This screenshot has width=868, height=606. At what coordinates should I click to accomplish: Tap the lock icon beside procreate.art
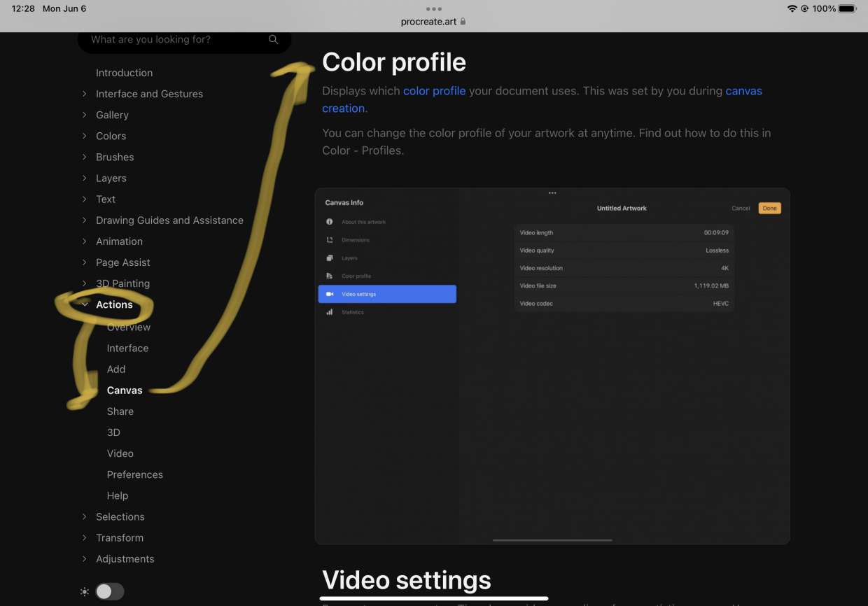463,22
